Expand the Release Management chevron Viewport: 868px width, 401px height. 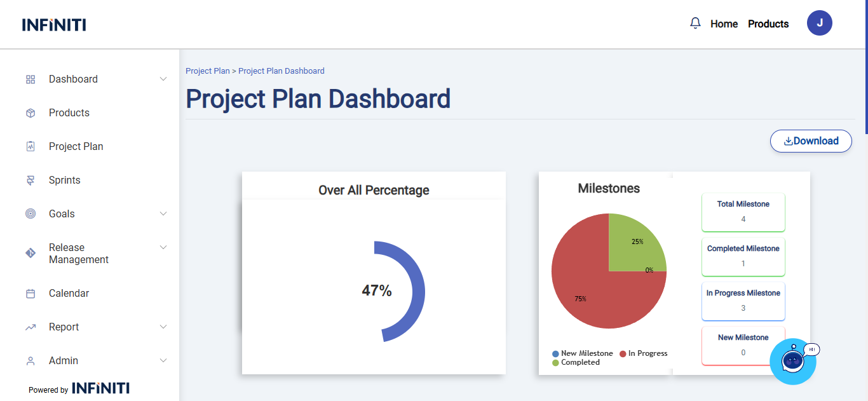point(163,247)
